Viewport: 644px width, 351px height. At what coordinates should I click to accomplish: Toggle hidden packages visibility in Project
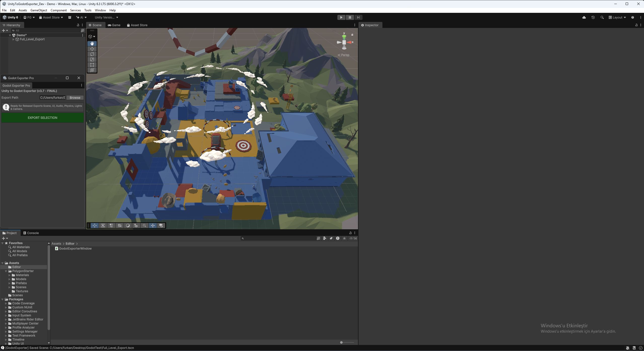pos(353,238)
